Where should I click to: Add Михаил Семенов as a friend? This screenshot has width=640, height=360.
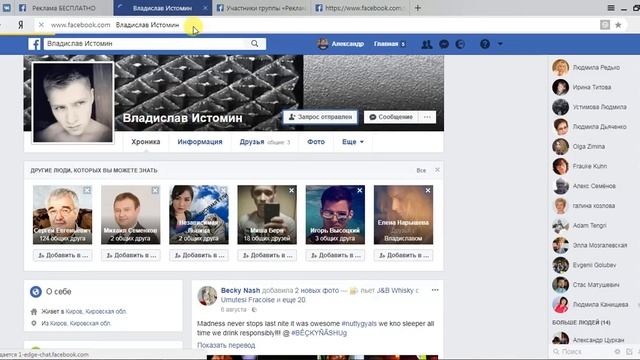pyautogui.click(x=131, y=255)
